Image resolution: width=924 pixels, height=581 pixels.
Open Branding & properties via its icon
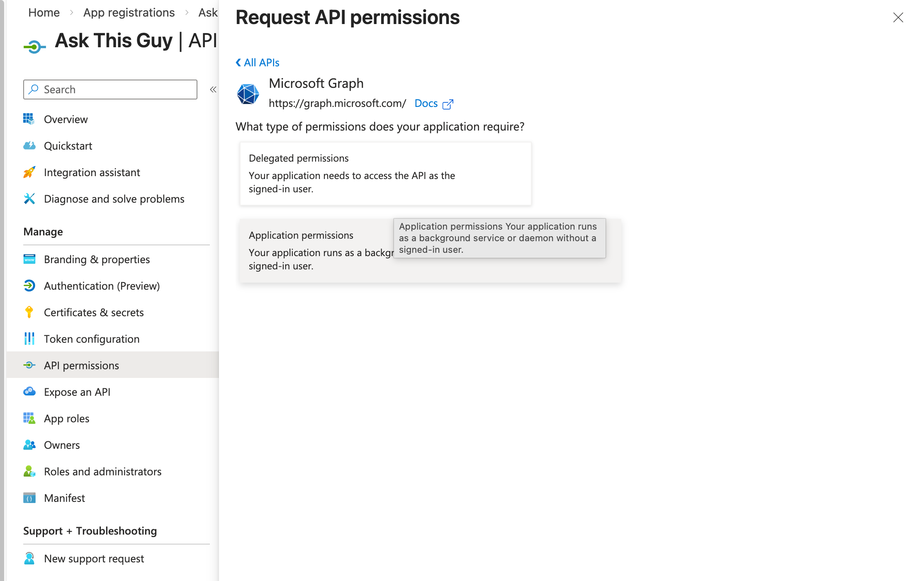click(x=29, y=259)
